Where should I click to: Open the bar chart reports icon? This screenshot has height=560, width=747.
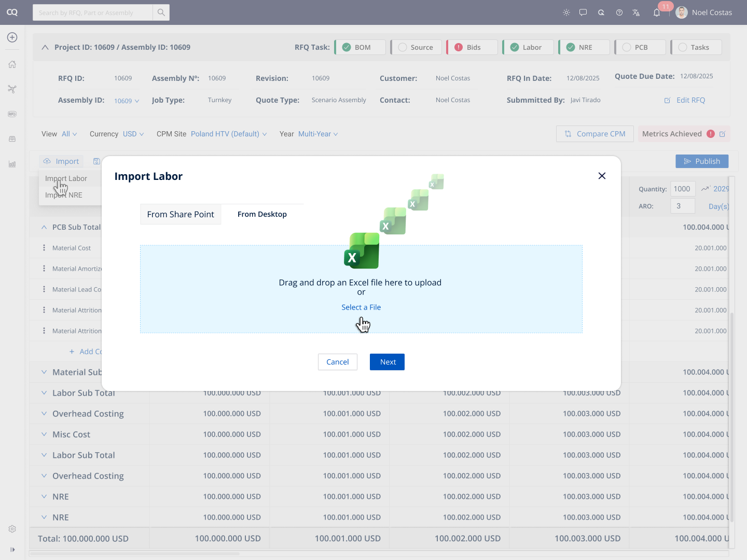[x=12, y=164]
